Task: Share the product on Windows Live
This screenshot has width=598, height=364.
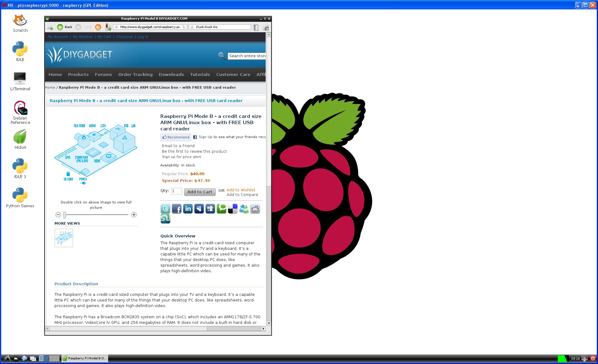Action: [x=244, y=209]
